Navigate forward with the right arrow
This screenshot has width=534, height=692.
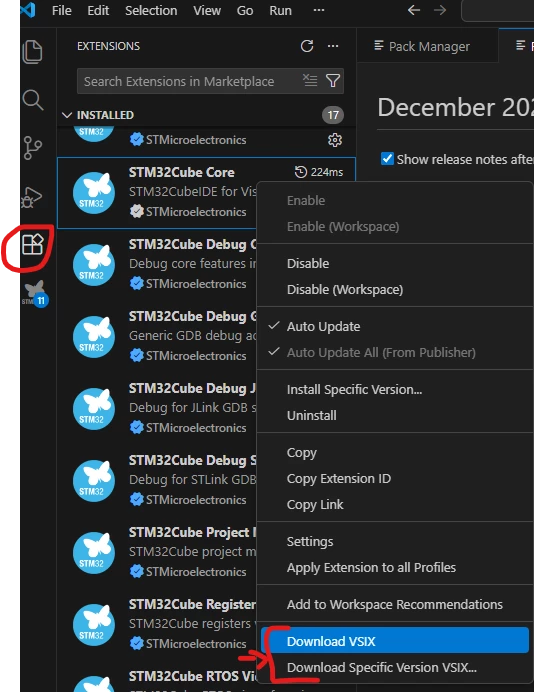click(440, 10)
